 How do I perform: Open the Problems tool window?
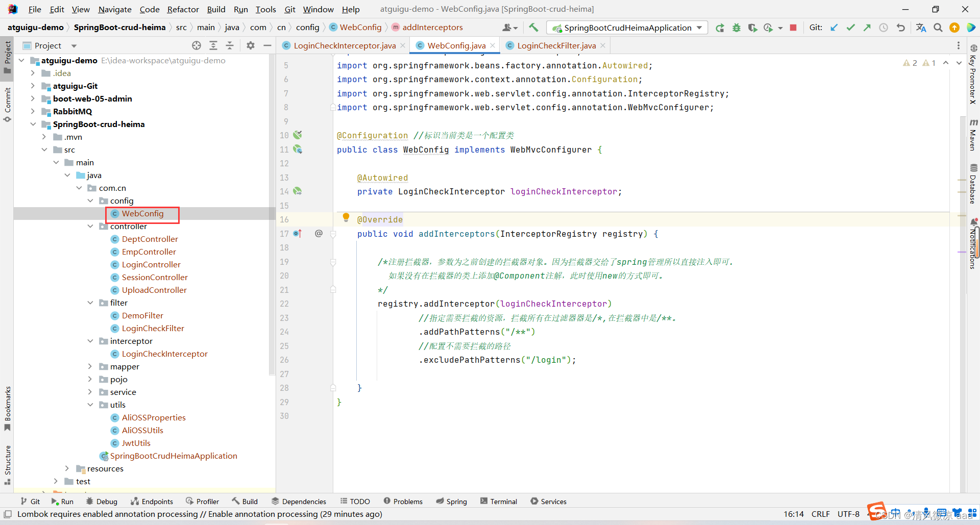403,502
